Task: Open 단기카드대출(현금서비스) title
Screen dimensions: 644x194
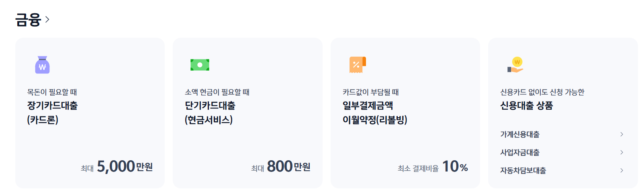Action: coord(210,112)
